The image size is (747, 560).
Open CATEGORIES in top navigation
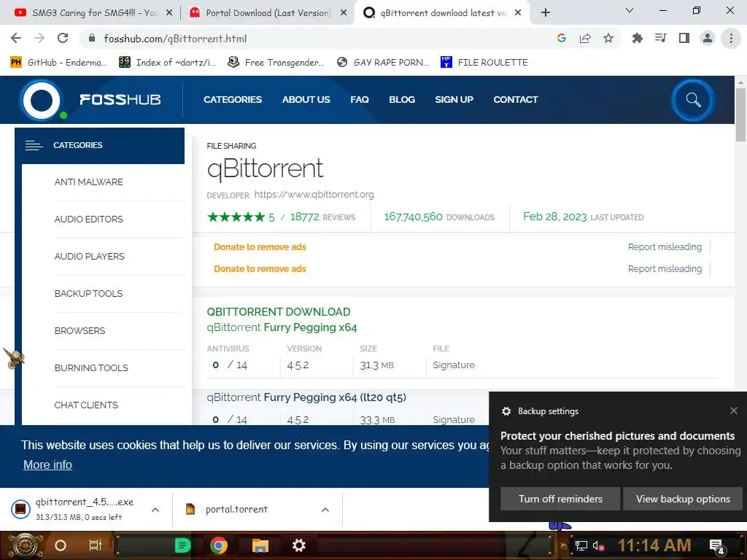[233, 99]
